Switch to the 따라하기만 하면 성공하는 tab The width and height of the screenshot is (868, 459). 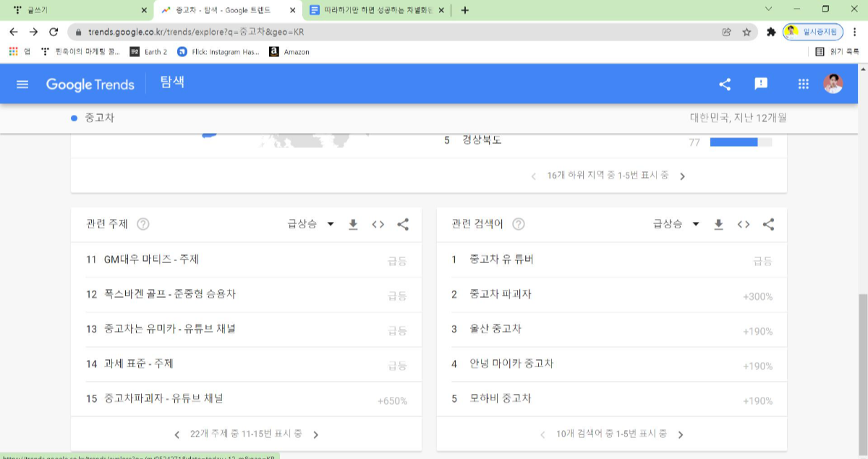click(x=376, y=10)
